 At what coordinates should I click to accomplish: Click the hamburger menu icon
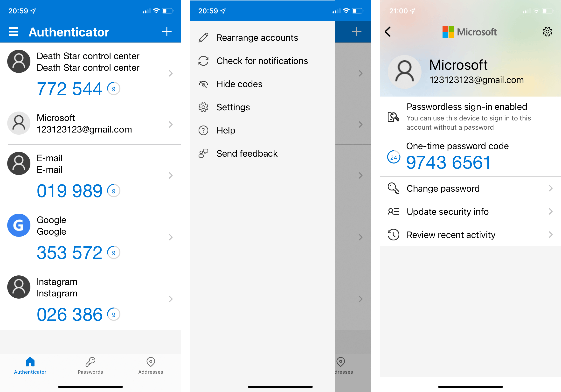click(x=13, y=32)
